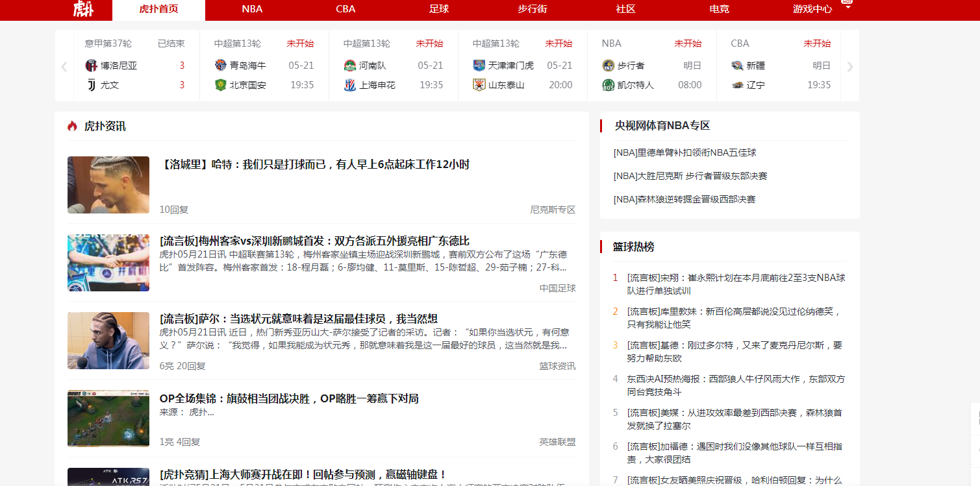This screenshot has width=980, height=486.
Task: Open the OP全场集锦 headline
Action: [x=289, y=398]
